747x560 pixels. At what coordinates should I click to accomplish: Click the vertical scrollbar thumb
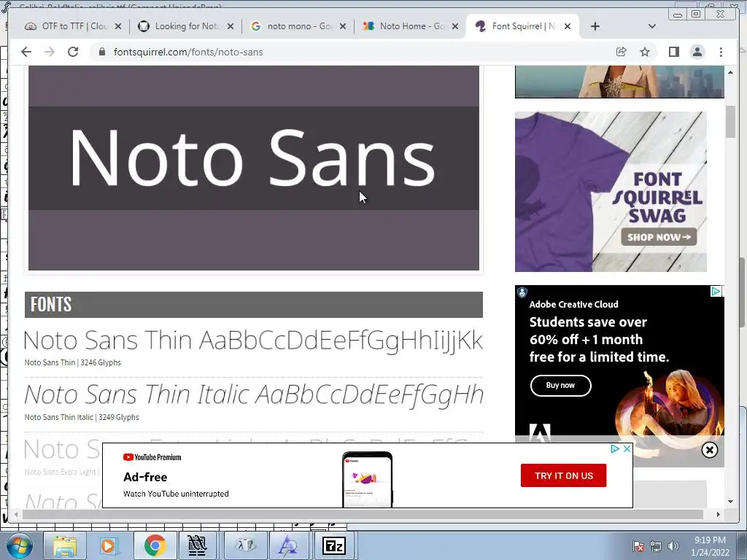click(730, 122)
